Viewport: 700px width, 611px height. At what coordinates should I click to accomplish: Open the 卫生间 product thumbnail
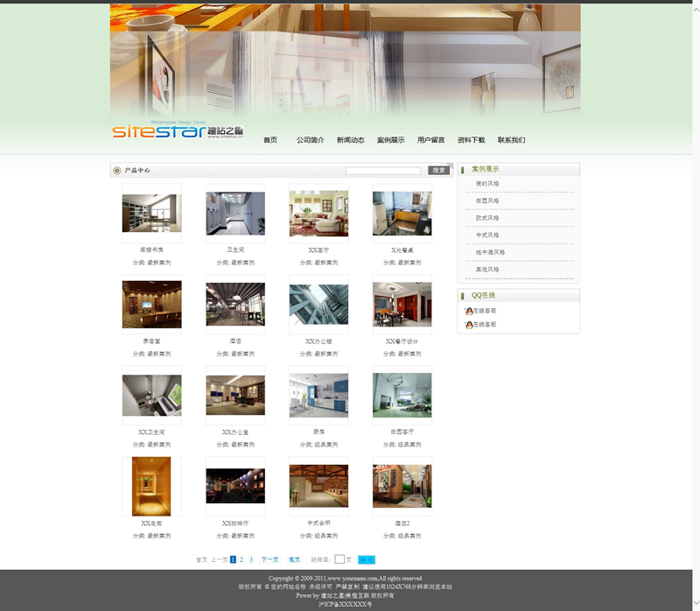[235, 214]
